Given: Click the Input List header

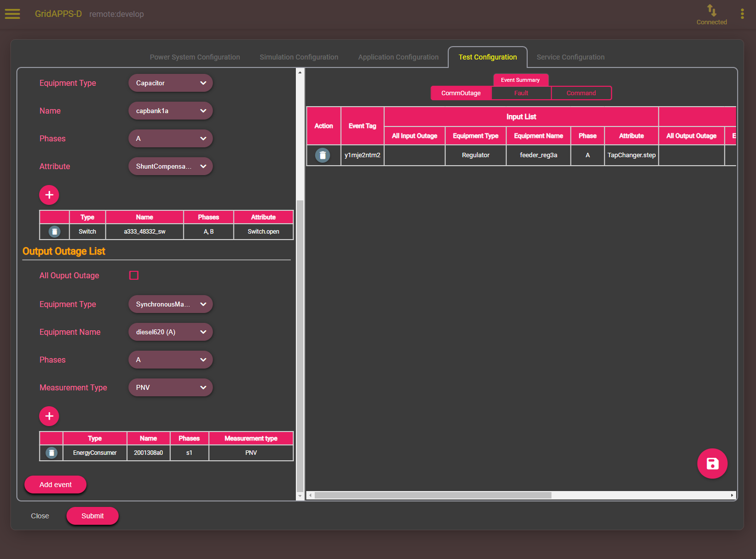Looking at the screenshot, I should tap(521, 117).
